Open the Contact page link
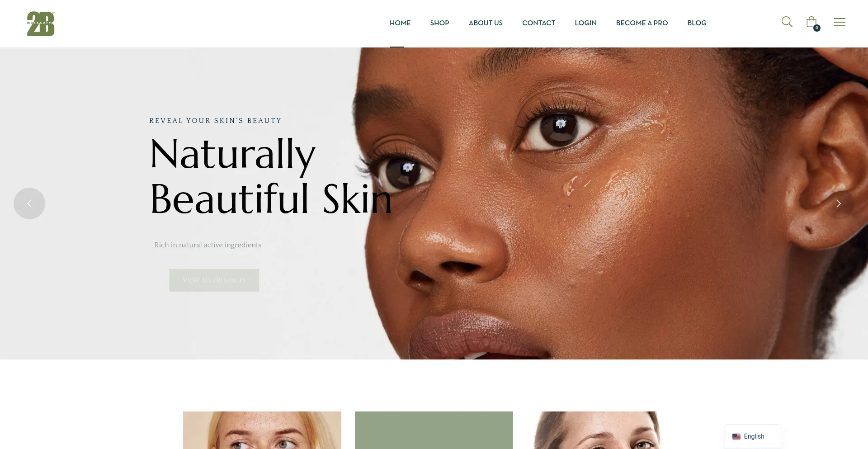Screen dimensions: 868x449 tap(538, 23)
